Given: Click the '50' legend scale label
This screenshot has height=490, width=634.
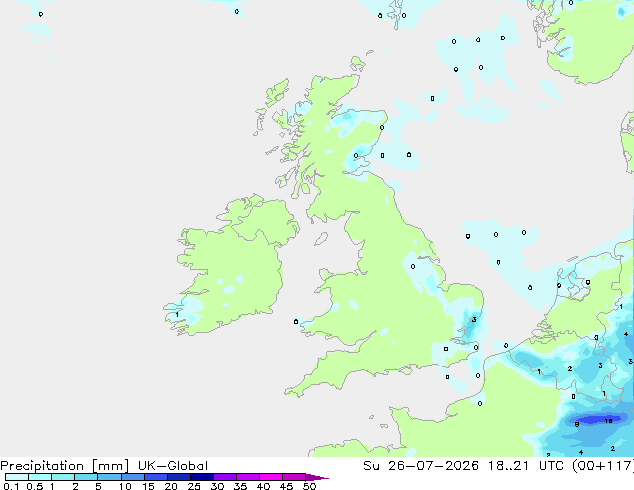Looking at the screenshot, I should click(x=309, y=486).
